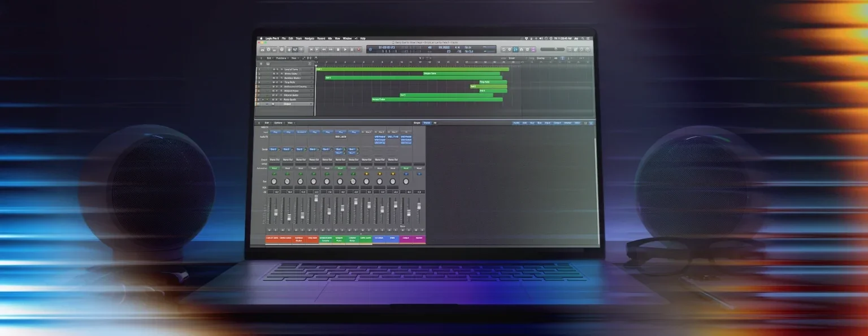Open the Tracks area Functions dropdown

(x=281, y=58)
